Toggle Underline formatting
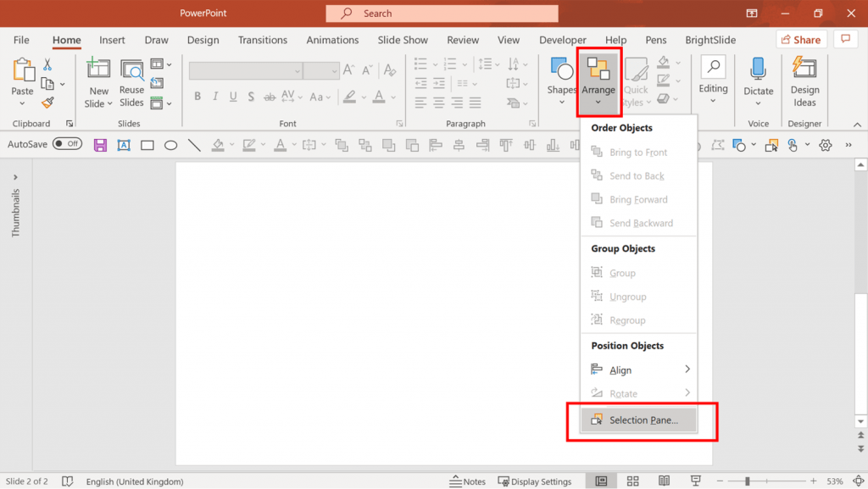The image size is (868, 489). tap(233, 97)
